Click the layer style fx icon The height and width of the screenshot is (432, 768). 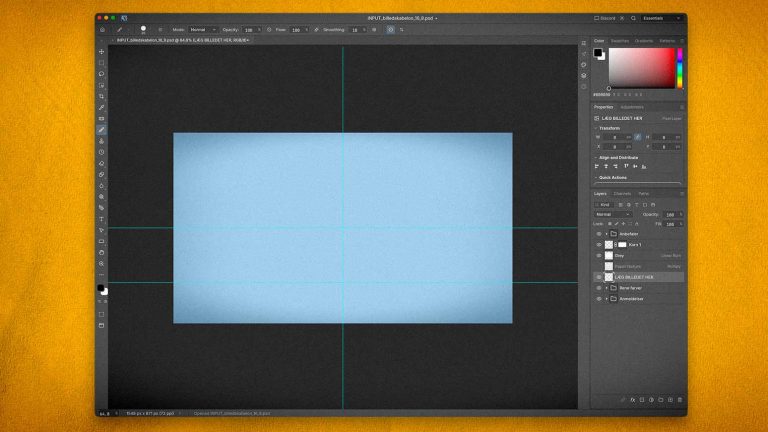point(632,400)
